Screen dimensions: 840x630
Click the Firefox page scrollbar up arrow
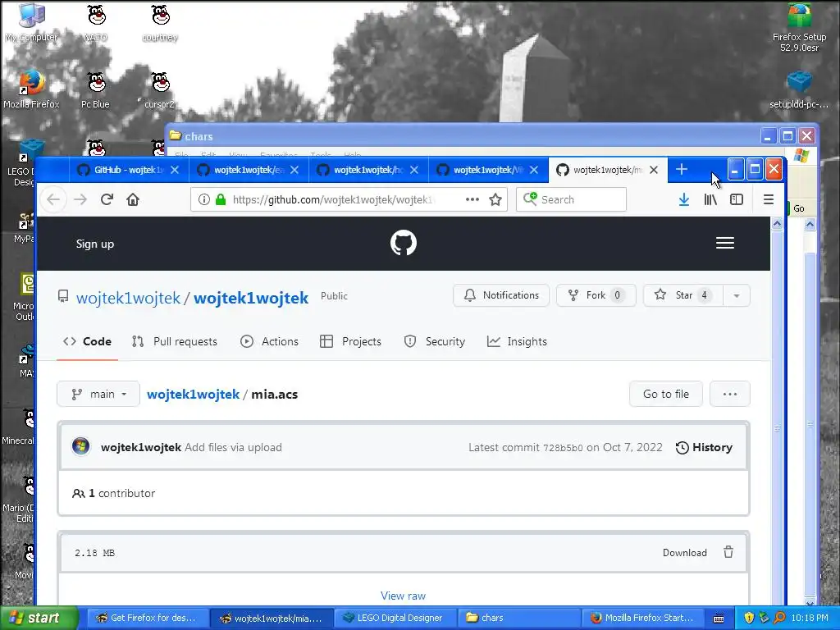[777, 224]
